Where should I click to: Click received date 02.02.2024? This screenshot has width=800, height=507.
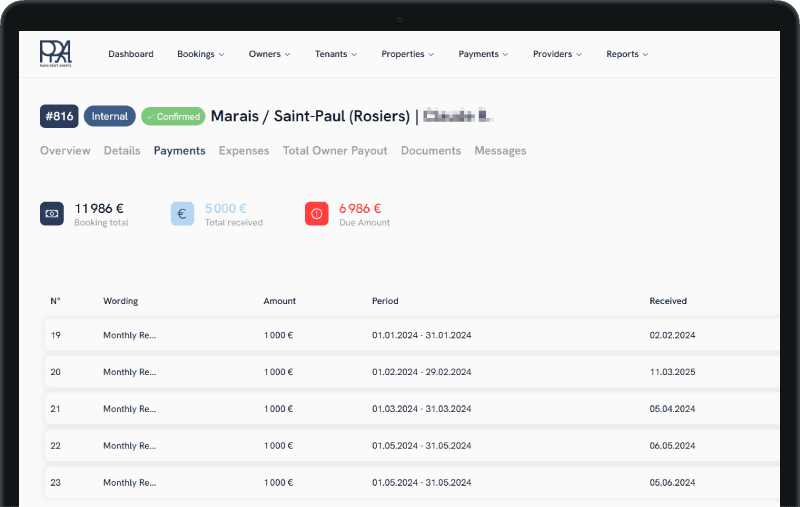tap(672, 335)
